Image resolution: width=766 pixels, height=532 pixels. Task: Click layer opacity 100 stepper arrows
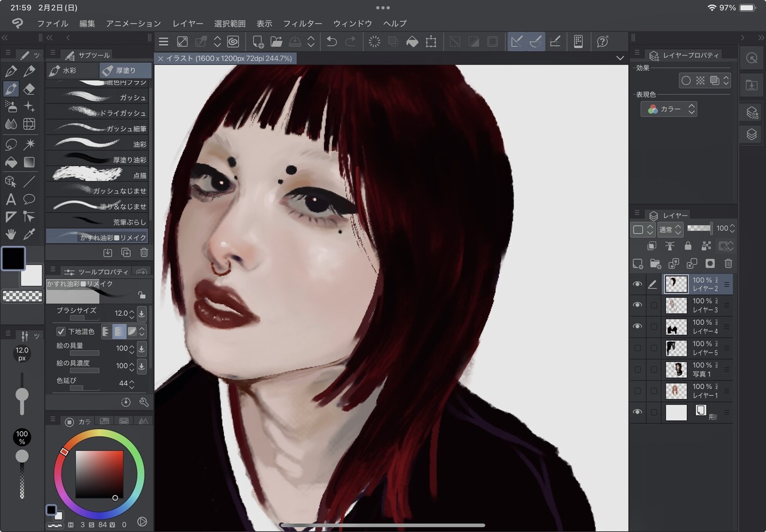tap(732, 228)
